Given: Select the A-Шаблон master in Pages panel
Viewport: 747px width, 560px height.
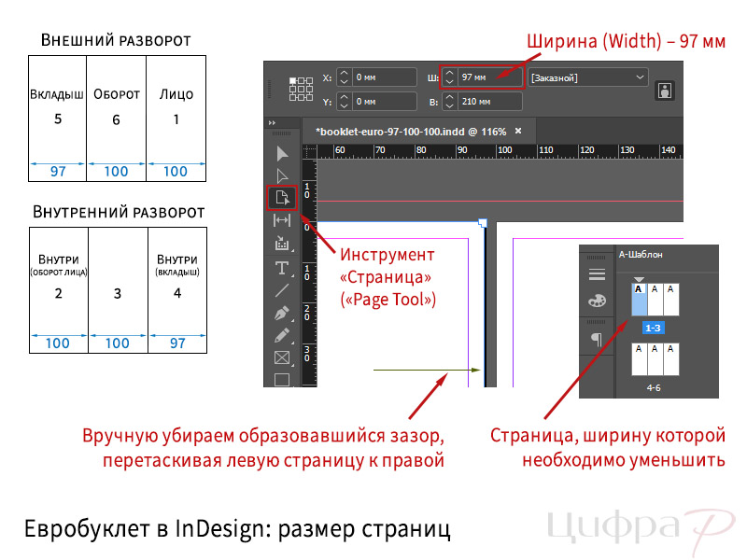Looking at the screenshot, I should pyautogui.click(x=641, y=255).
